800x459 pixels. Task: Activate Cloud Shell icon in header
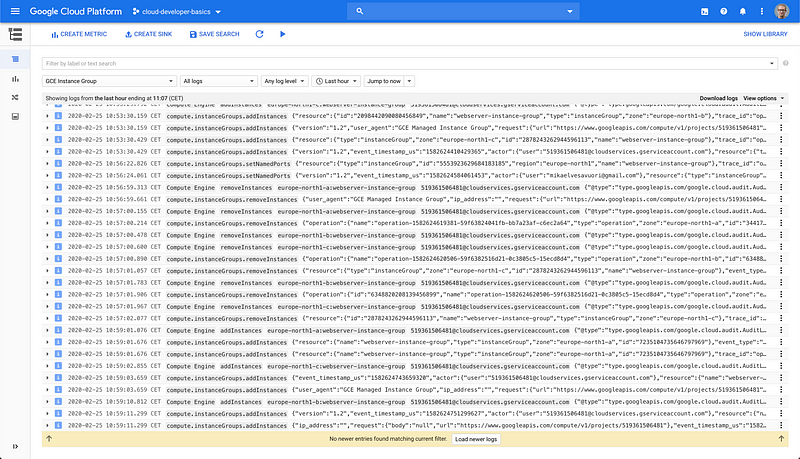tap(705, 11)
